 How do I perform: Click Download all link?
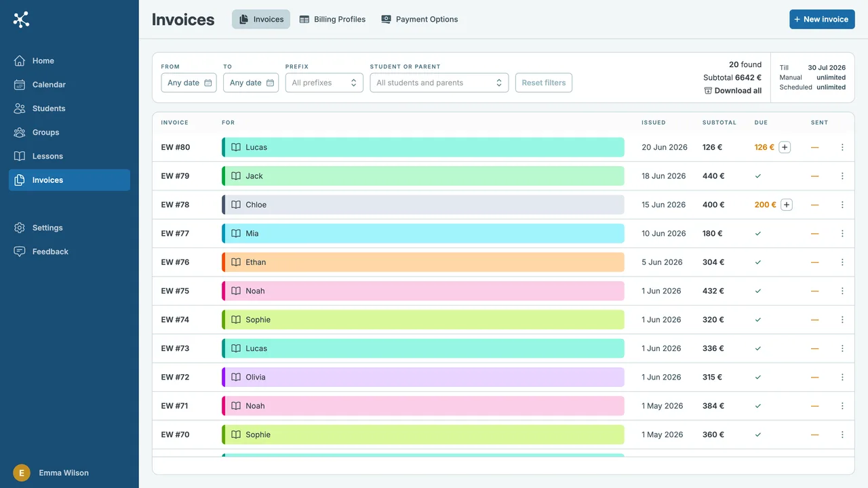(x=732, y=91)
